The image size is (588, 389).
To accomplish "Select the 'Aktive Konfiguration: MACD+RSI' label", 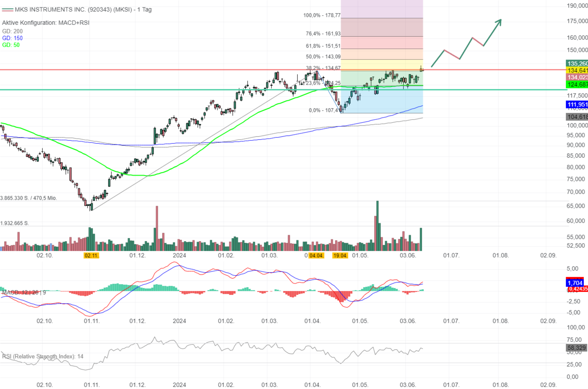I will (x=46, y=23).
